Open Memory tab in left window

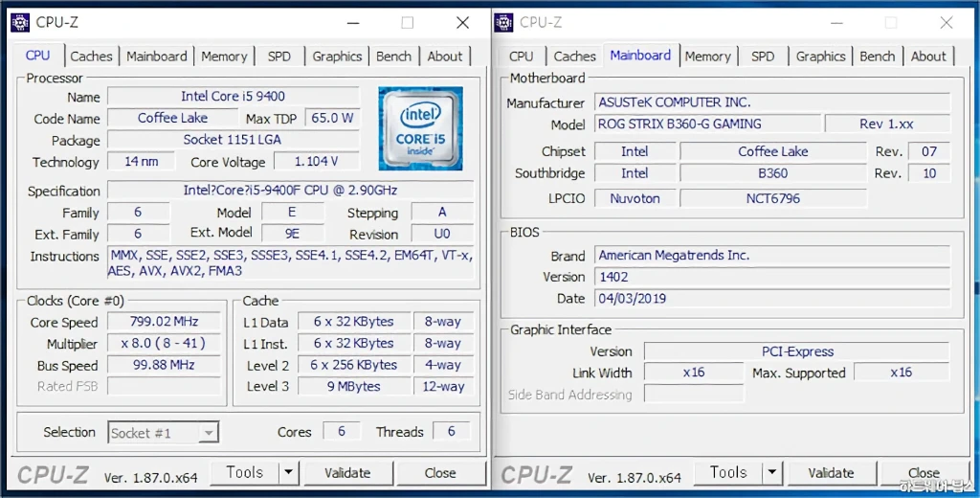coord(224,57)
